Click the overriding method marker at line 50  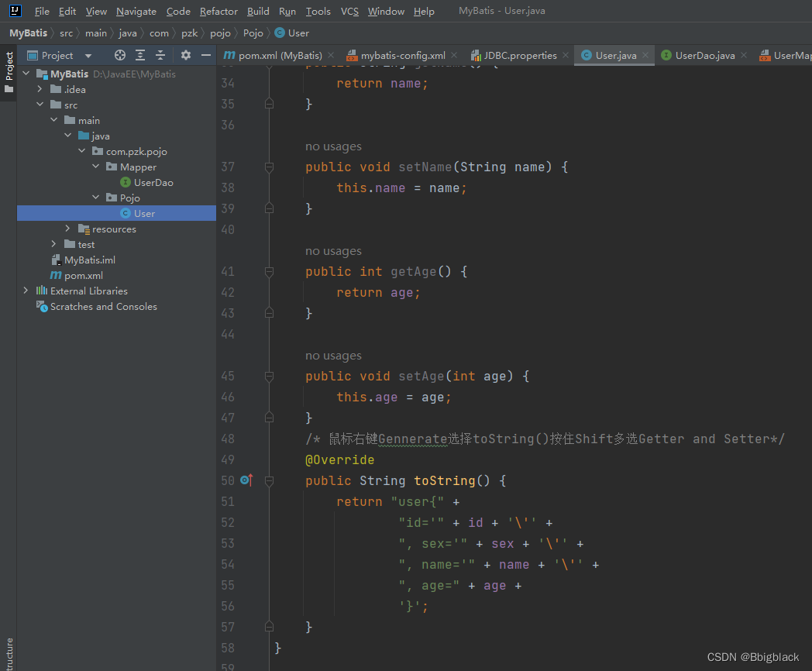coord(246,480)
